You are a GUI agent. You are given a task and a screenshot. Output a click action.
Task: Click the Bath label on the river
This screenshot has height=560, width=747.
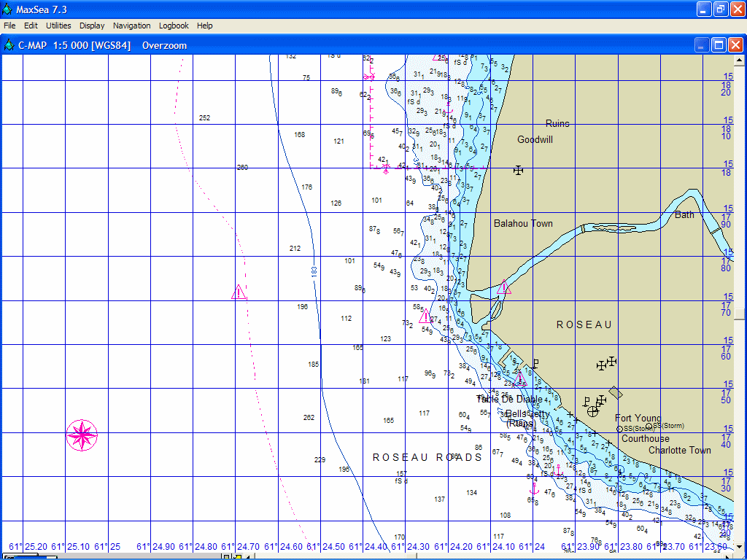(684, 215)
